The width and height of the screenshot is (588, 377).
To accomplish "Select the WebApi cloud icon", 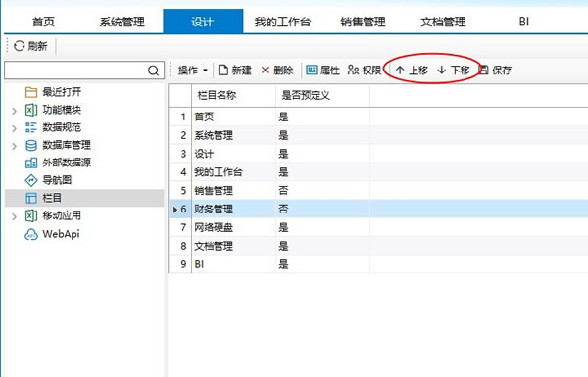I will 31,234.
